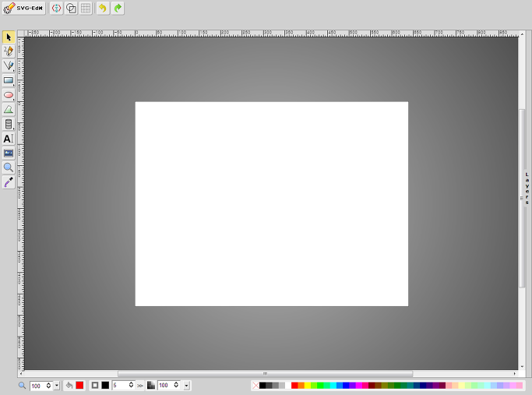Toggle the grid display button
The image size is (532, 395).
tap(86, 8)
